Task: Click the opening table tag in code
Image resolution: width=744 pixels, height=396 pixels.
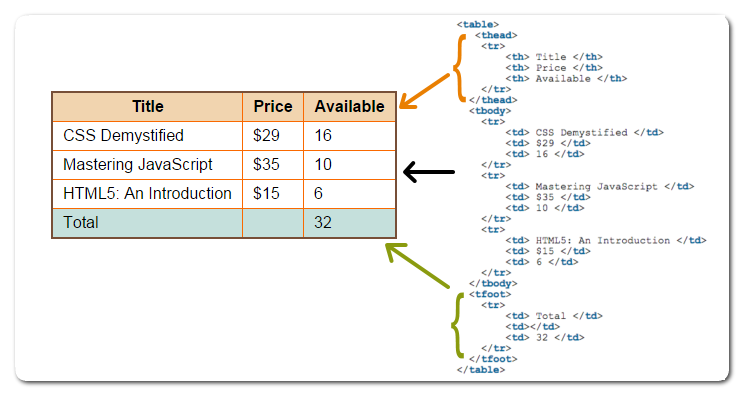Action: pos(478,24)
